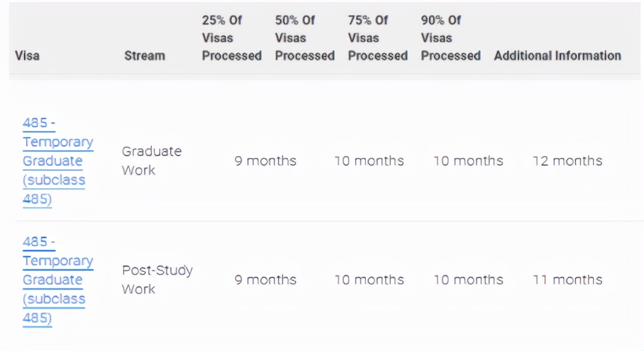Viewport: 644px width, 351px height.
Task: Click second 10 months in Graduate Work row
Action: pos(468,160)
